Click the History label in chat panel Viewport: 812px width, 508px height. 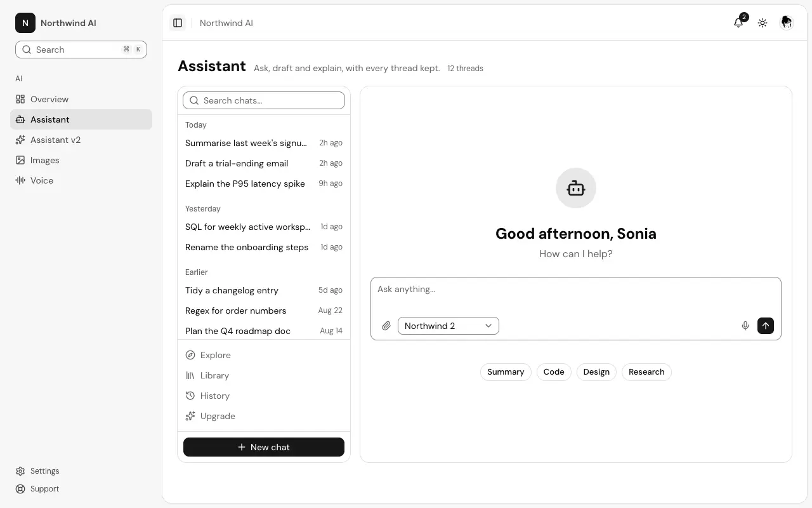click(x=215, y=396)
